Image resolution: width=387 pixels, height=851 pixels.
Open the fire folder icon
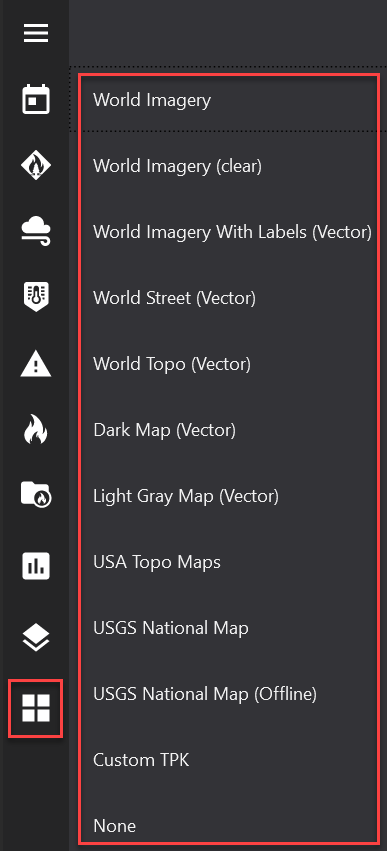[36, 495]
